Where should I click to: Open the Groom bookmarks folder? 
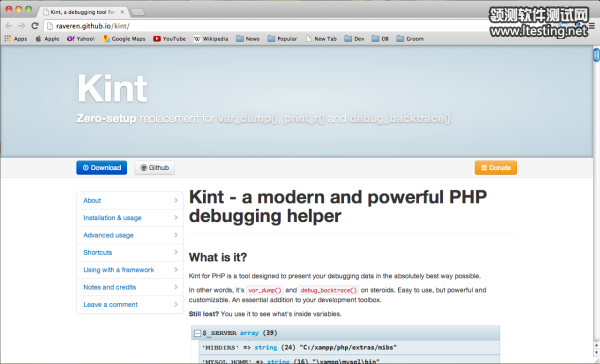coord(410,39)
